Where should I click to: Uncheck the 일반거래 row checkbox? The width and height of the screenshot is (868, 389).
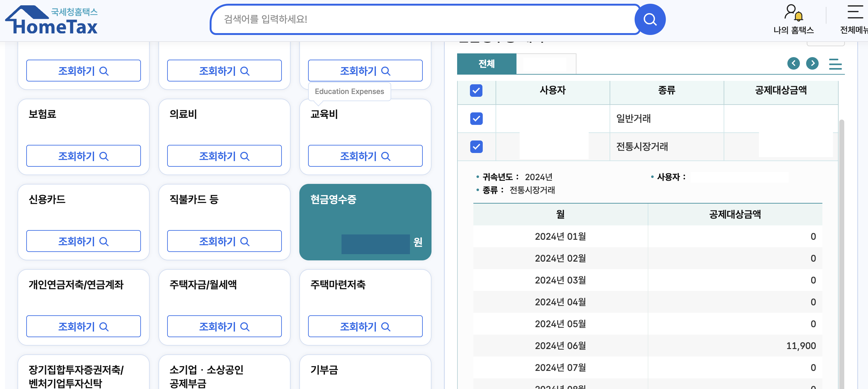[476, 119]
